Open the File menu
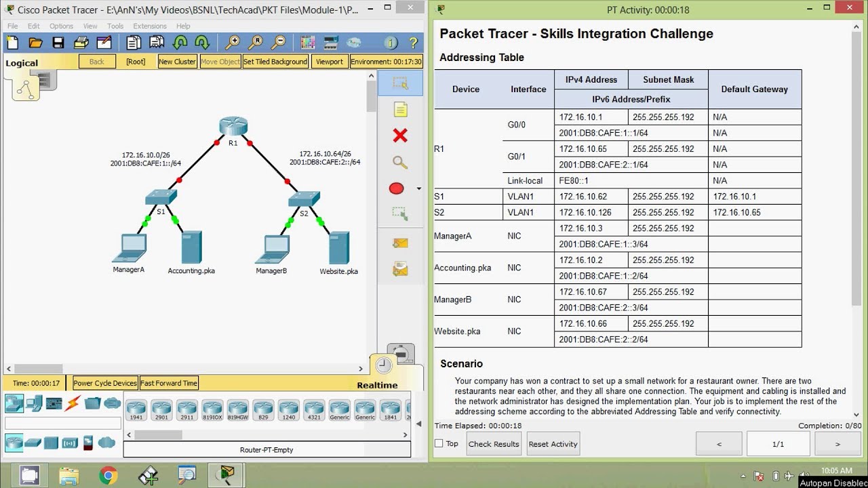The image size is (868, 488). 13,26
